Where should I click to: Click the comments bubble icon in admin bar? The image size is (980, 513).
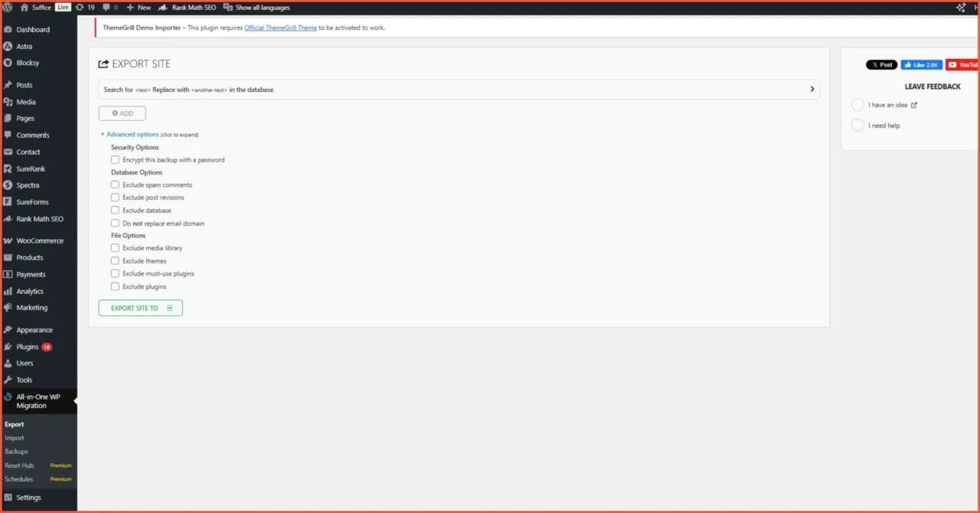[x=106, y=8]
